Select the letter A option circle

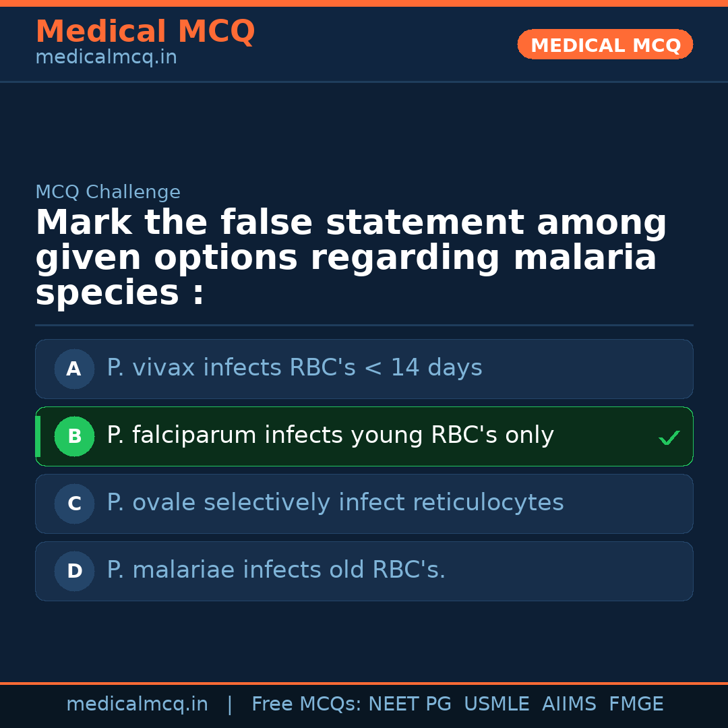74,369
